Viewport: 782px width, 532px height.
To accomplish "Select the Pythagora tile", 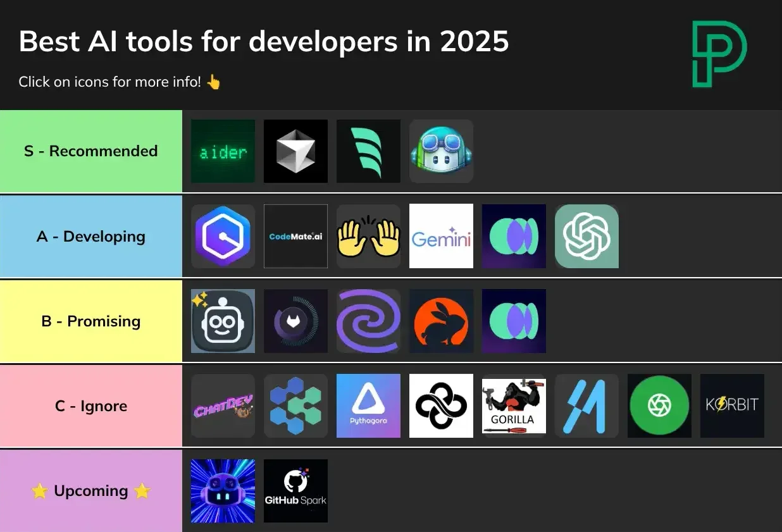I will [368, 405].
